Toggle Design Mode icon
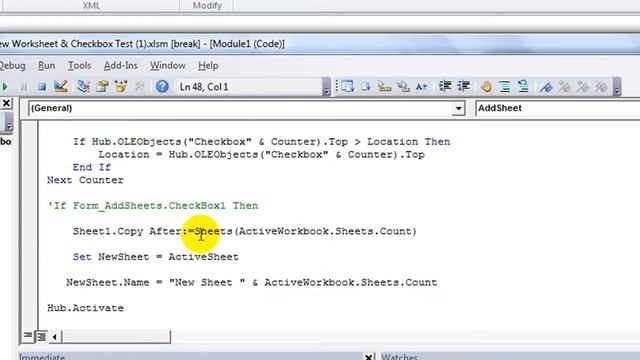The image size is (640, 360). (x=61, y=87)
